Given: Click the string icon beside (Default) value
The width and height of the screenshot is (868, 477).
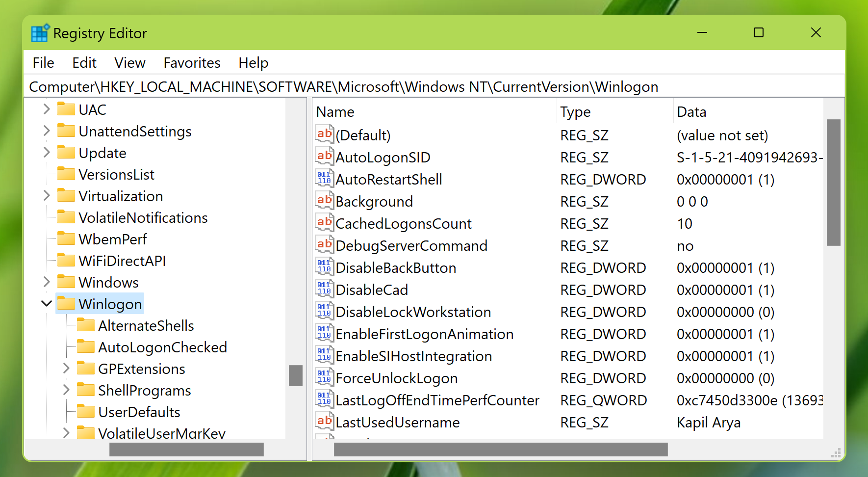Looking at the screenshot, I should (x=324, y=134).
